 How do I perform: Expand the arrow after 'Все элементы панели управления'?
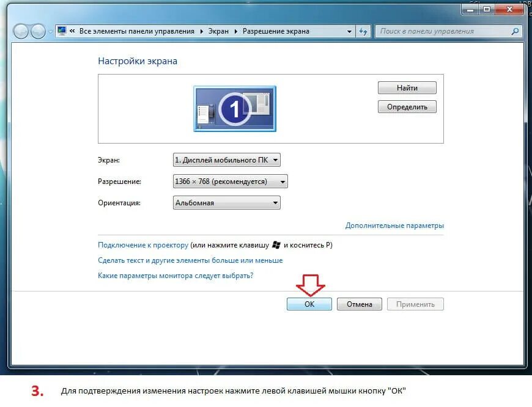point(202,31)
